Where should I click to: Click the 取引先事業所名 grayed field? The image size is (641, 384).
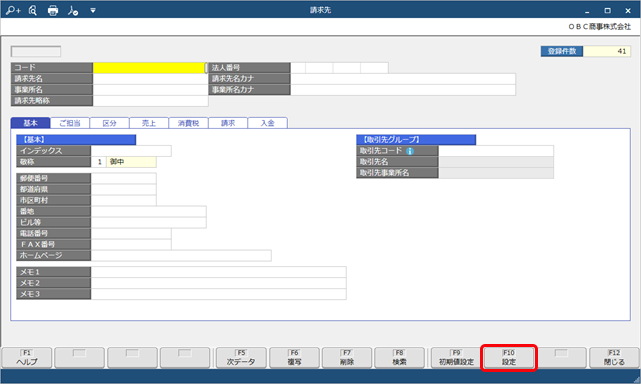[x=496, y=173]
